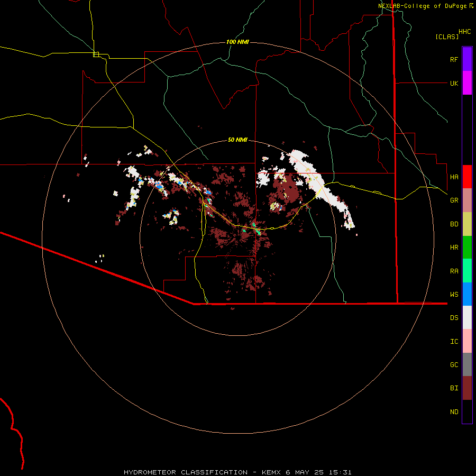Click the UK legend label
This screenshot has width=476, height=476.
tap(454, 83)
